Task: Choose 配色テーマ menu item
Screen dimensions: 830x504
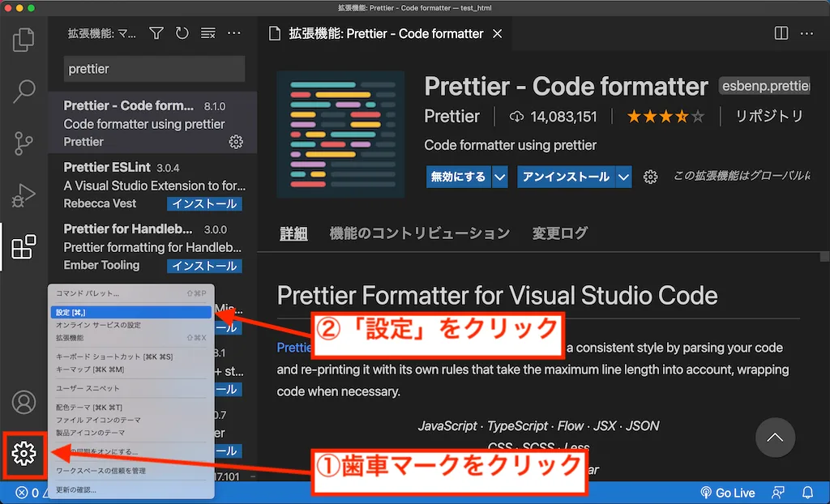Action: click(130, 408)
